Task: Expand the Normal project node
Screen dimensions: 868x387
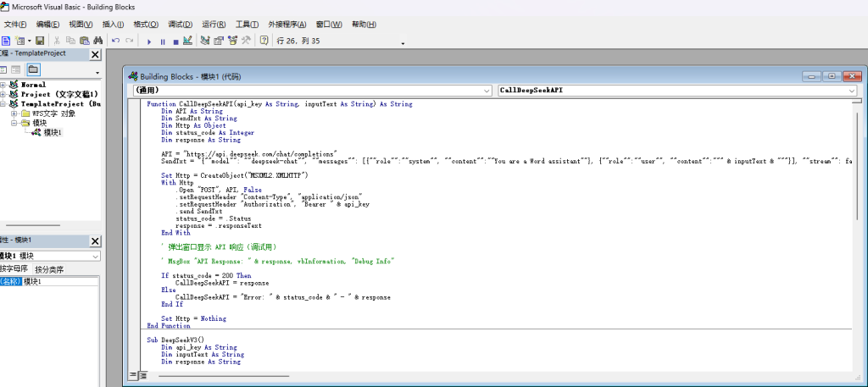Action: tap(3, 85)
